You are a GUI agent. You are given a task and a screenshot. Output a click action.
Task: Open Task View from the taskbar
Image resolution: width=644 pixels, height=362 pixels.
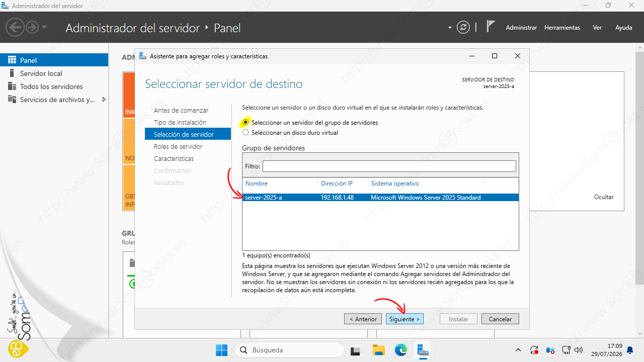click(x=356, y=350)
